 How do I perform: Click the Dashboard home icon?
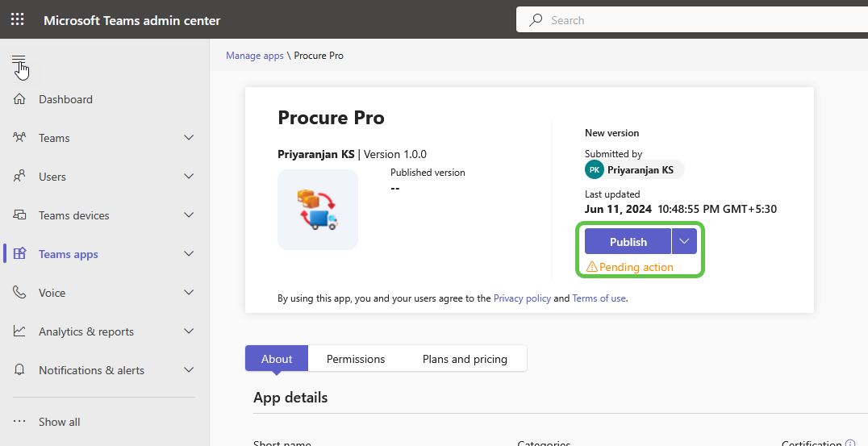[x=20, y=99]
